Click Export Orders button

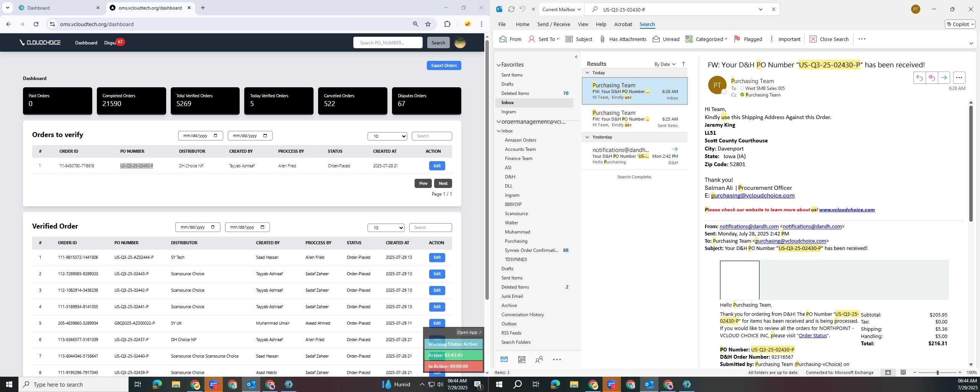[444, 65]
